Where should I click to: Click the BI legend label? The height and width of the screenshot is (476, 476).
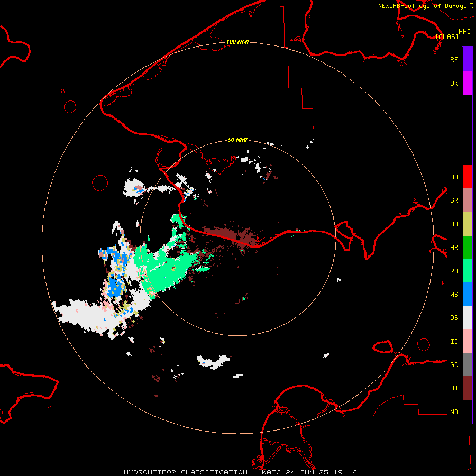click(x=454, y=388)
